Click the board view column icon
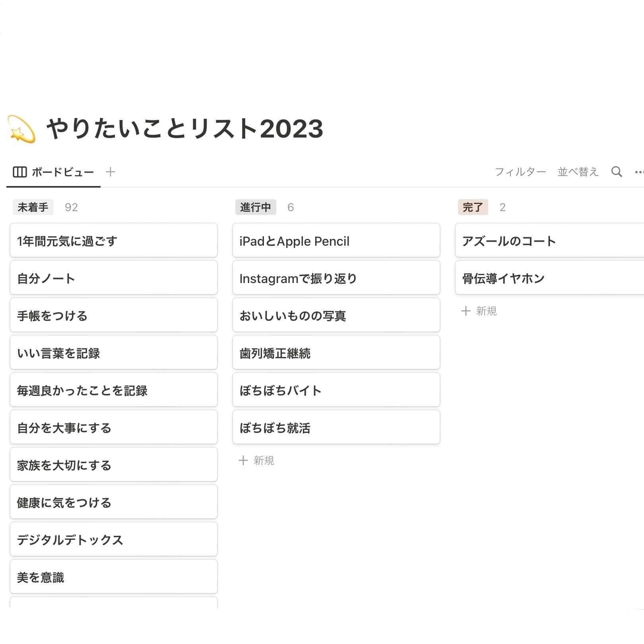Image resolution: width=644 pixels, height=644 pixels. point(19,171)
